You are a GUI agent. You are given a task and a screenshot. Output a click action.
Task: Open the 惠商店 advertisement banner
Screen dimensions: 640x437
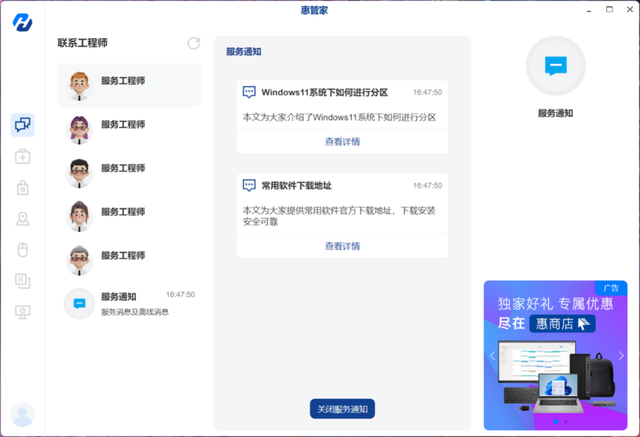click(x=556, y=355)
